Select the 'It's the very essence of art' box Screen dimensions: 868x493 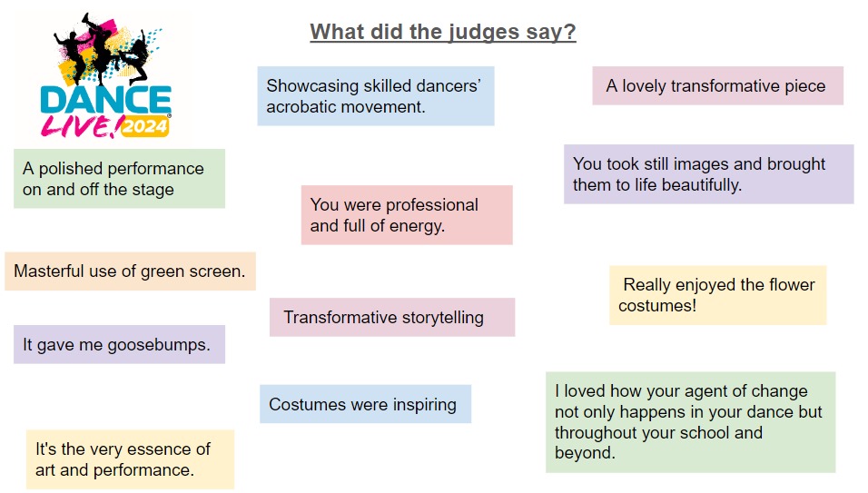(x=130, y=459)
